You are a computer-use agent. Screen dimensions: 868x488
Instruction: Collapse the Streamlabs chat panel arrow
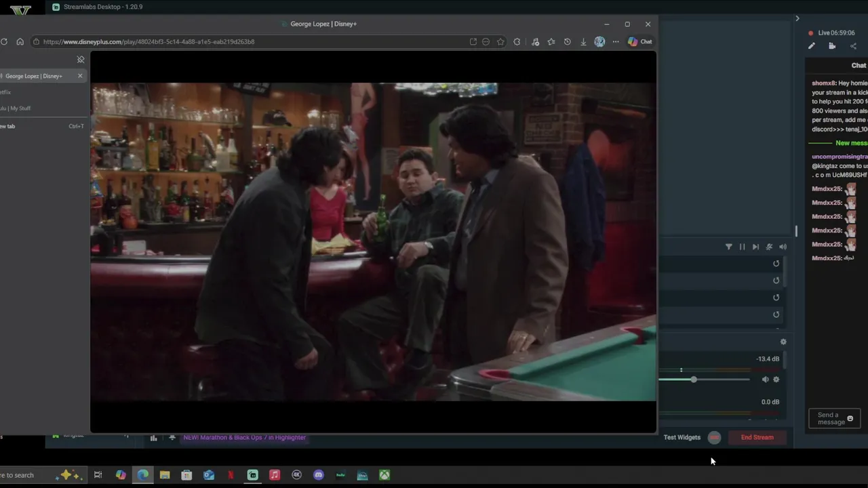coord(797,18)
